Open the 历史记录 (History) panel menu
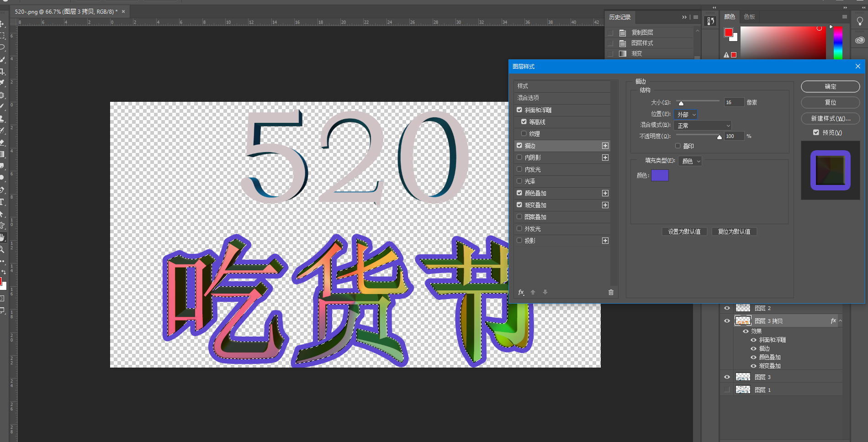This screenshot has height=442, width=868. coord(695,17)
